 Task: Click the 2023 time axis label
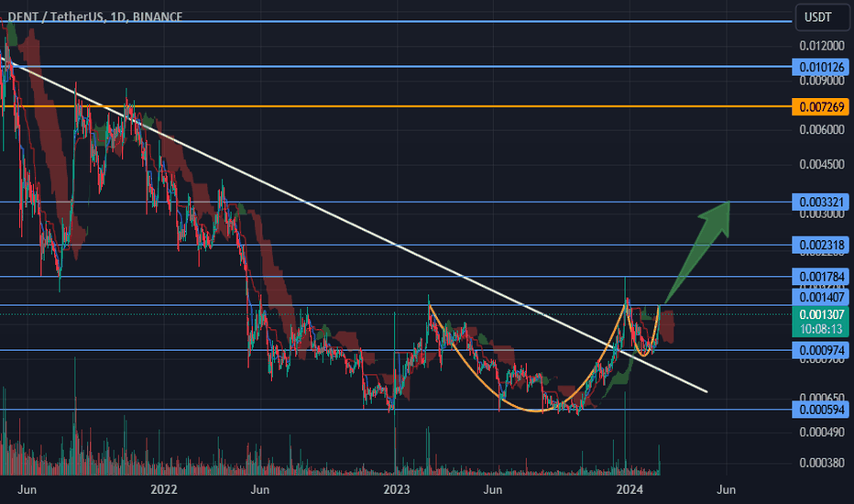tap(397, 489)
